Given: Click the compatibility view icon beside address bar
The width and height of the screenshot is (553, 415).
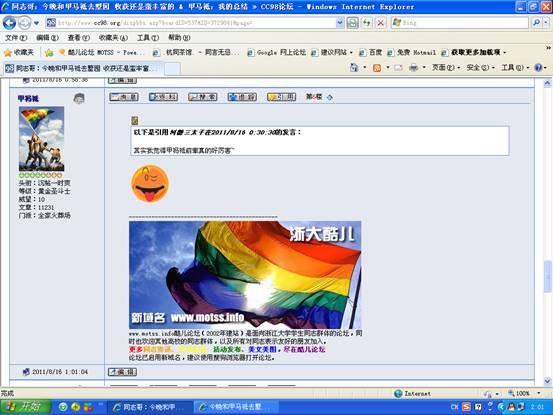Looking at the screenshot, I should 353,23.
